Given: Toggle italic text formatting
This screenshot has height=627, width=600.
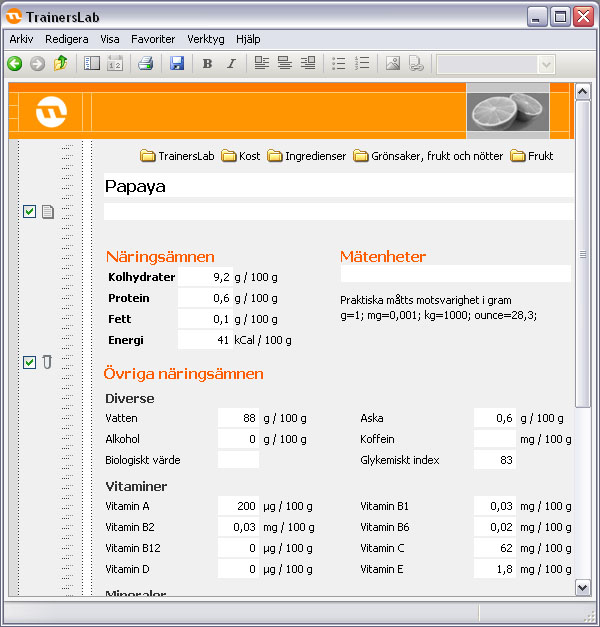Looking at the screenshot, I should tap(231, 64).
